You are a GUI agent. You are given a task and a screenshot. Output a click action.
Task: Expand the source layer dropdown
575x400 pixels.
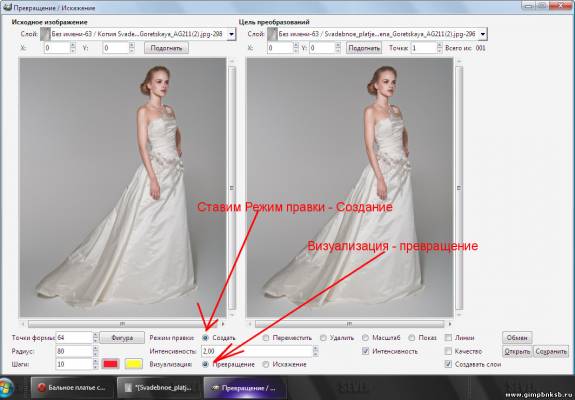(231, 34)
